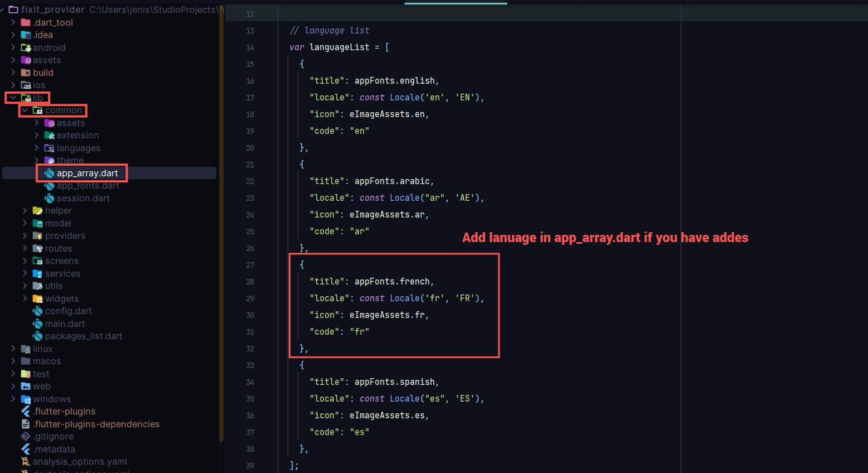Click the android folder icon

point(26,48)
